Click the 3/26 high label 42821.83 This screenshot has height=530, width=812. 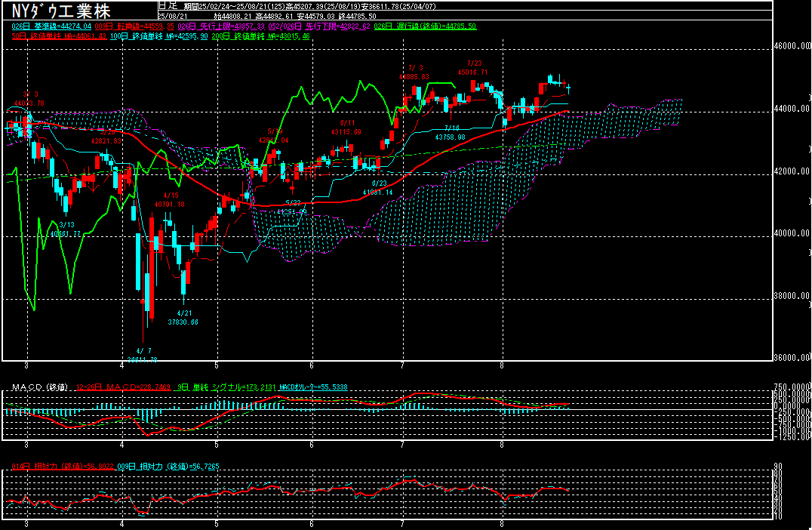[x=106, y=141]
